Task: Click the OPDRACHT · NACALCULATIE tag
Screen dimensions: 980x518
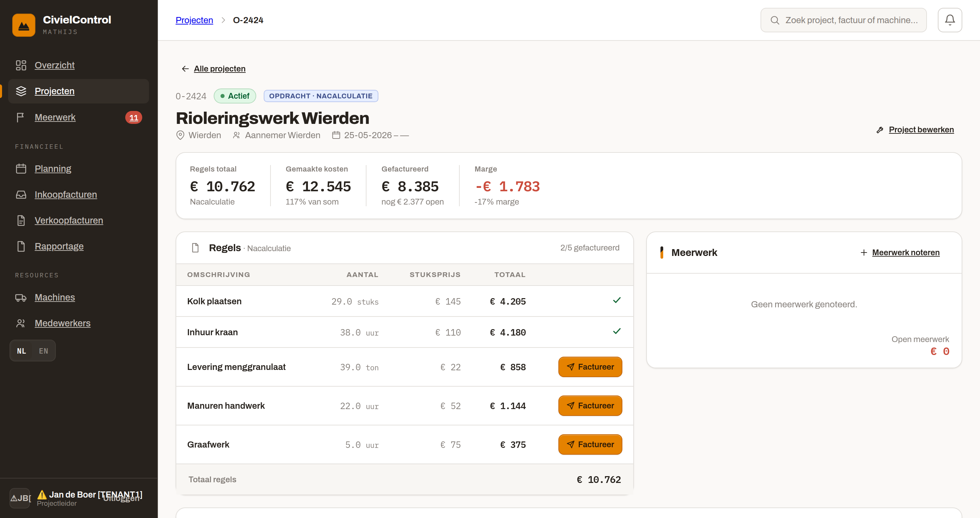Action: [x=321, y=96]
